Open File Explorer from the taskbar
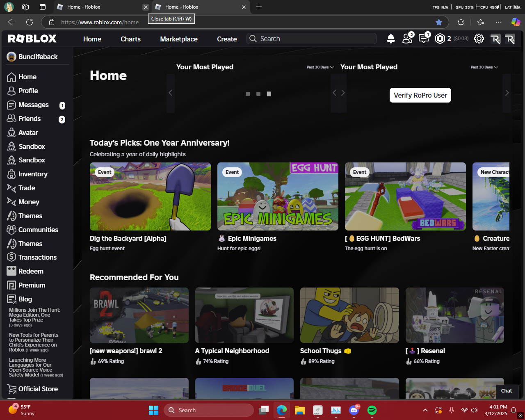525x420 pixels. [x=300, y=410]
